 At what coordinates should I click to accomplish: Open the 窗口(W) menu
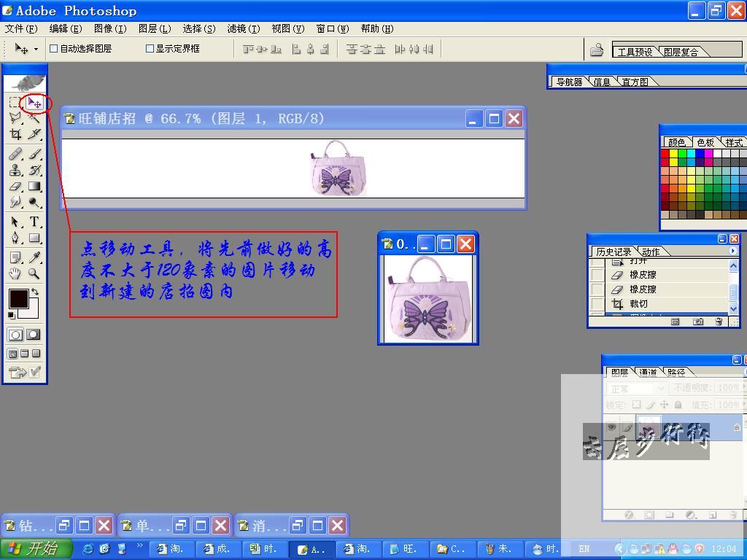click(x=333, y=29)
